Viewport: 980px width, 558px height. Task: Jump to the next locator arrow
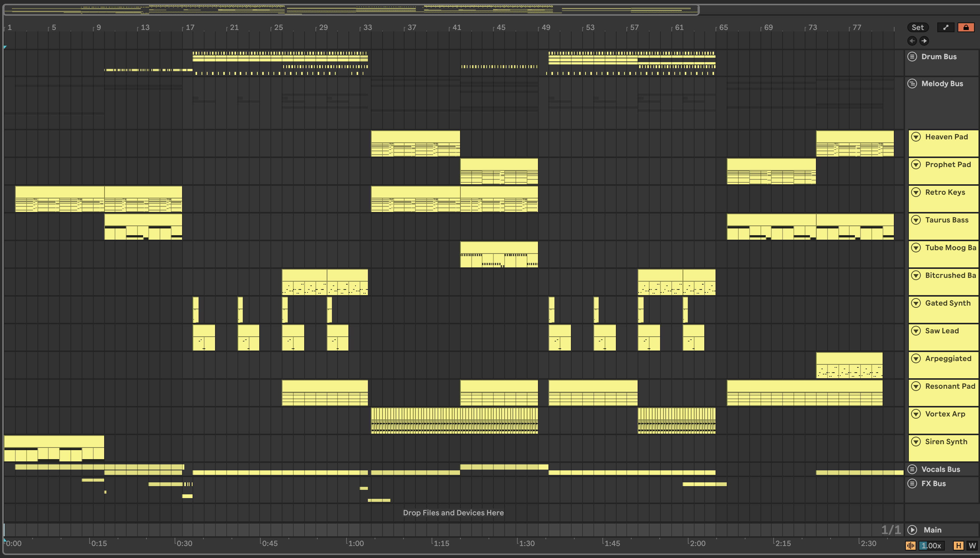pos(924,40)
